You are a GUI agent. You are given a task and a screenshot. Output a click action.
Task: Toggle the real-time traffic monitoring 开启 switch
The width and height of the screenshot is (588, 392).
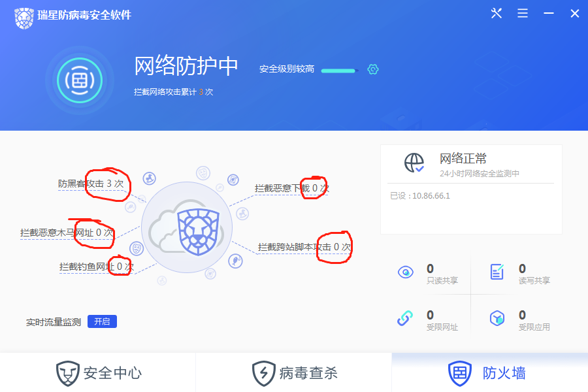[102, 321]
